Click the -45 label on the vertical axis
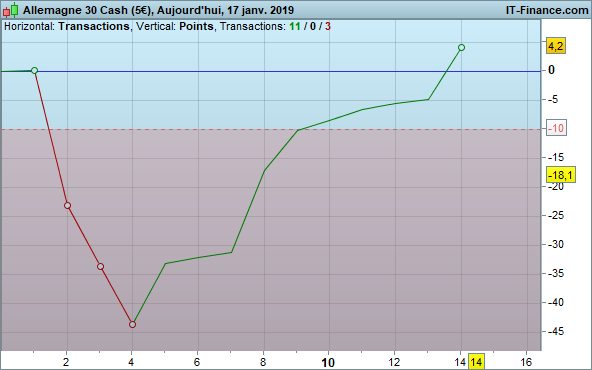The image size is (592, 370). click(556, 331)
